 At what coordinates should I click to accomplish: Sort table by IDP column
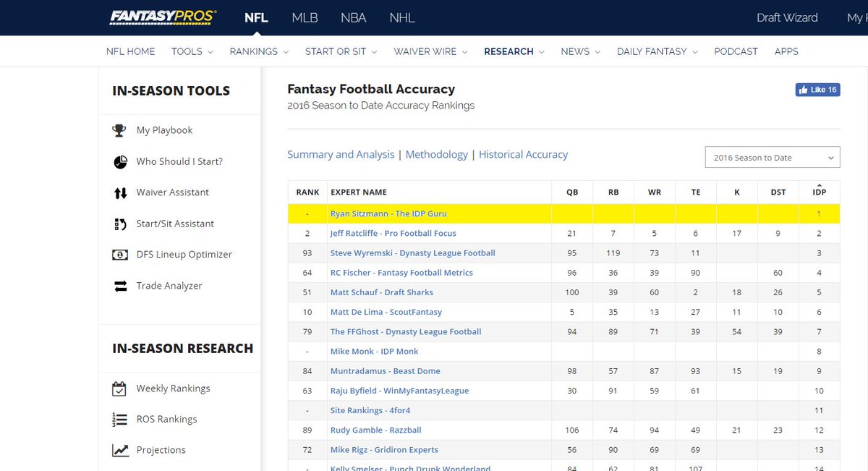pyautogui.click(x=820, y=192)
